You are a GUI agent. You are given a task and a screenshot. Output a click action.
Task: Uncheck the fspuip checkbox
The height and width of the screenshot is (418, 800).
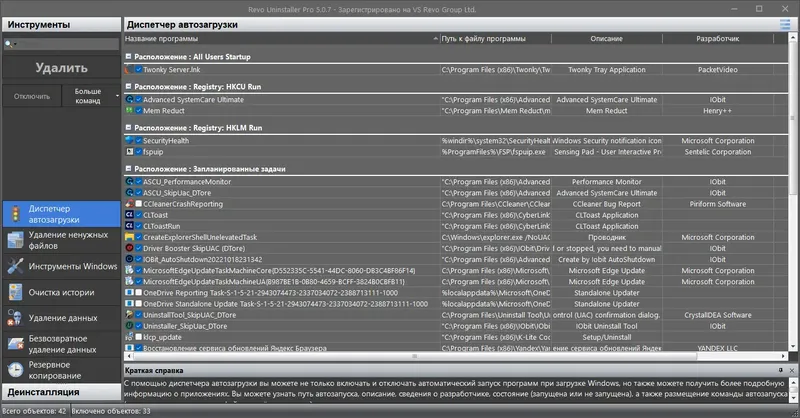click(138, 152)
